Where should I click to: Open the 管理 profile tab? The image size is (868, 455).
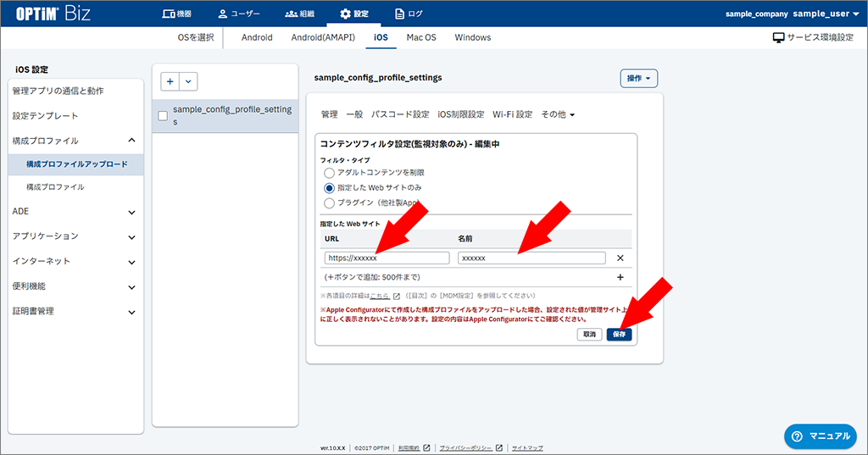pos(330,114)
